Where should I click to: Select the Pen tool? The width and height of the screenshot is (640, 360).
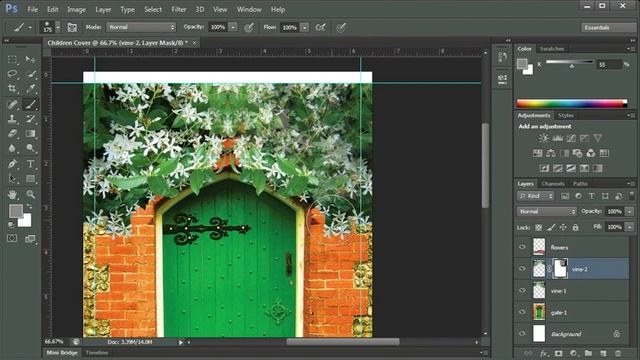[x=12, y=164]
